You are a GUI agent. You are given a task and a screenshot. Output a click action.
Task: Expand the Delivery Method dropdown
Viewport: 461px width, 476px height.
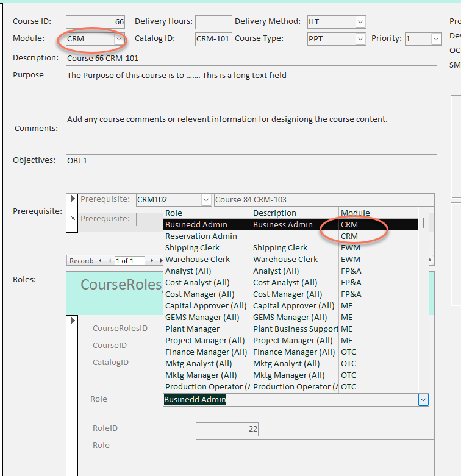point(360,22)
